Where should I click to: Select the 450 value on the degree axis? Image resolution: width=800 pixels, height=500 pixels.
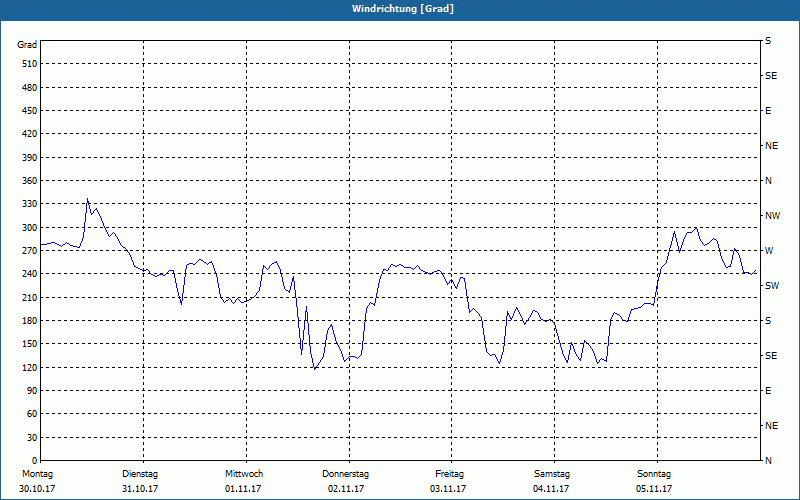point(30,111)
